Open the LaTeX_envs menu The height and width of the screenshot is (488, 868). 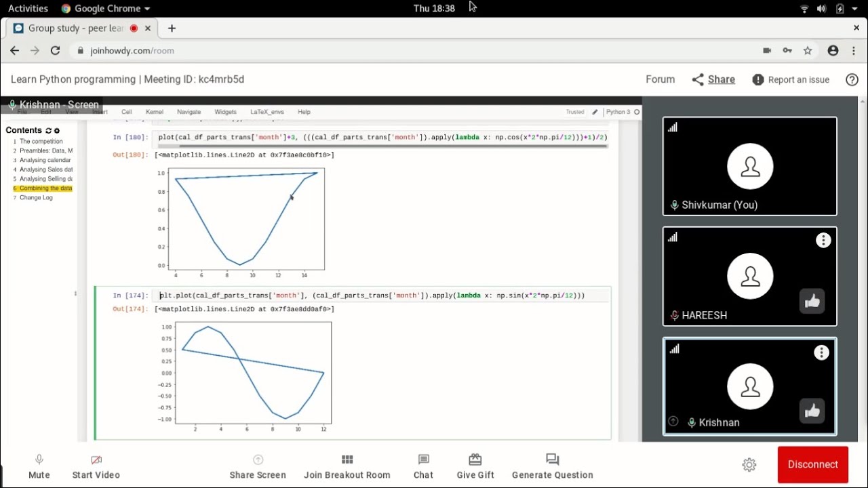pos(267,112)
